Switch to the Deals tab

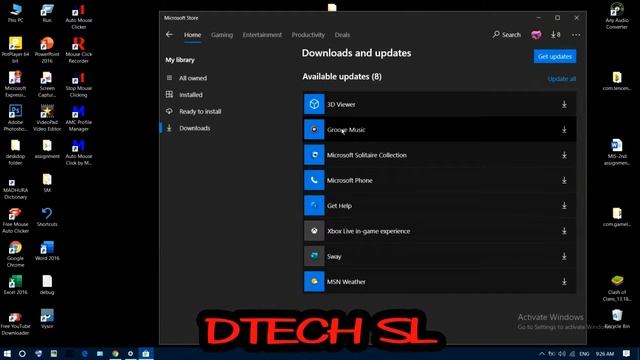point(342,35)
